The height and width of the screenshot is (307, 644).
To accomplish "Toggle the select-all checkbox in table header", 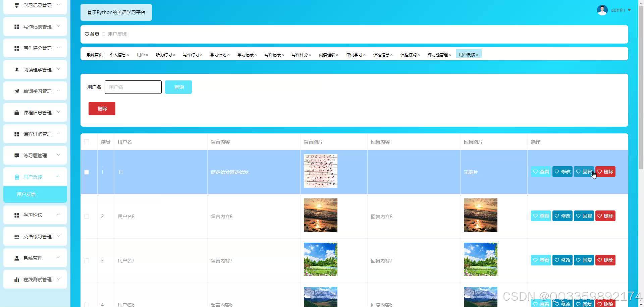I will pyautogui.click(x=87, y=142).
